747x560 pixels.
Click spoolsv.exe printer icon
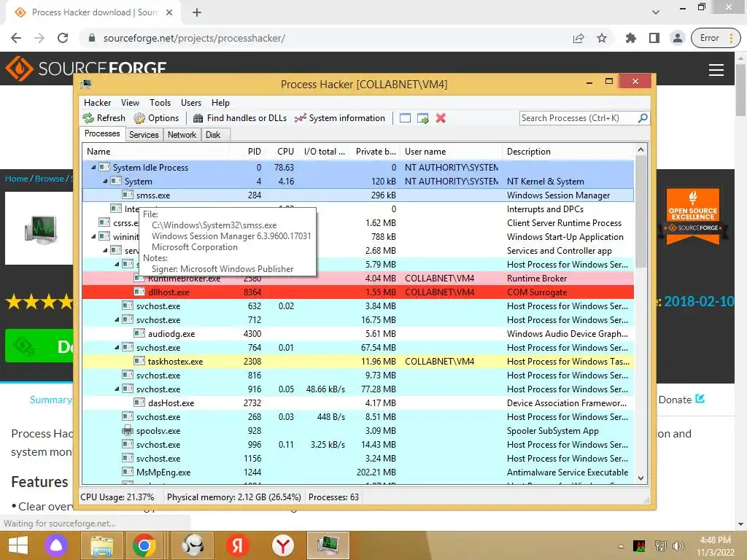point(127,430)
